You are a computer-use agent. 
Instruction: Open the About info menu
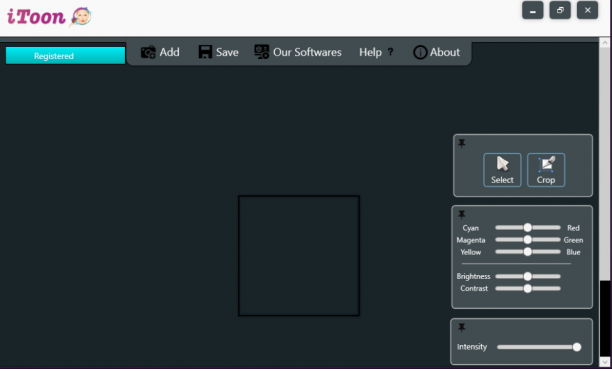[x=436, y=52]
